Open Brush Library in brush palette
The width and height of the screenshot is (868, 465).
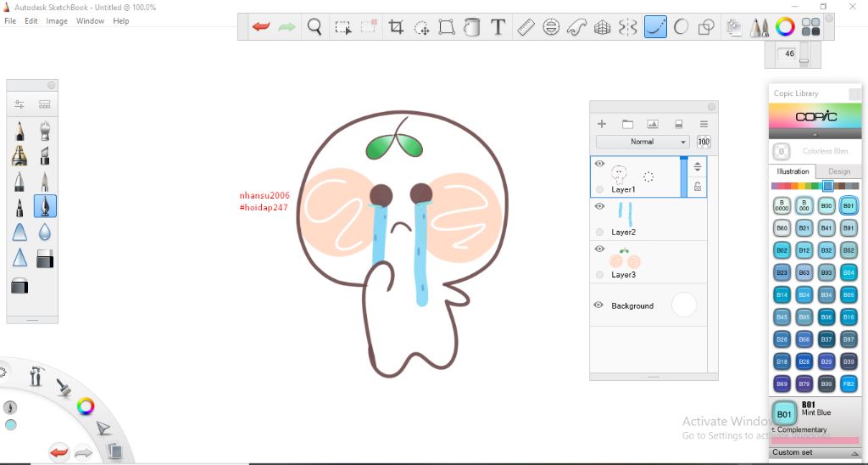click(x=45, y=104)
